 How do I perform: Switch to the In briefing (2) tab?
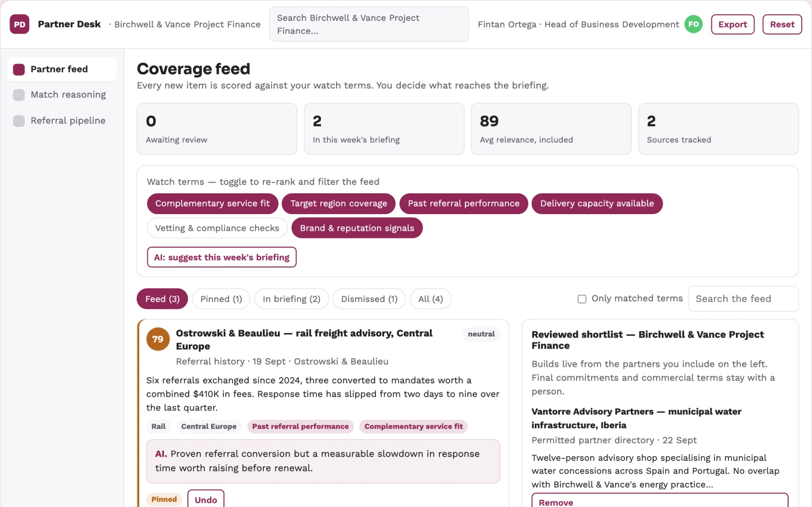[291, 299]
